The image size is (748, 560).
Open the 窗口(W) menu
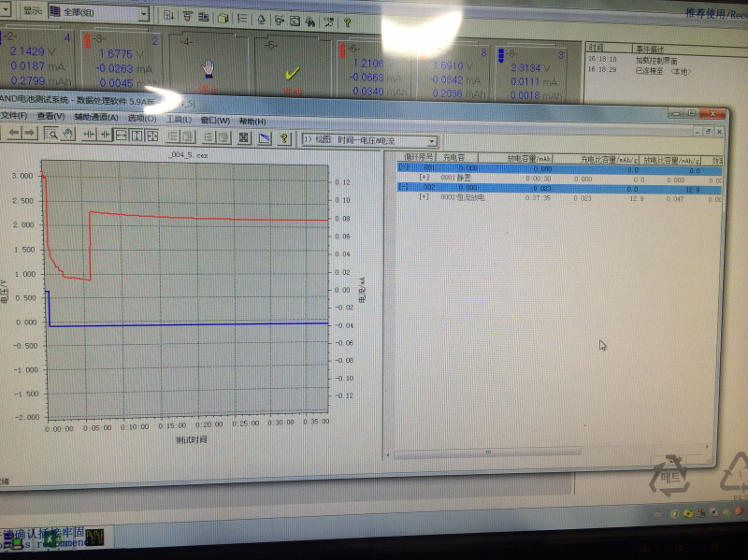215,121
